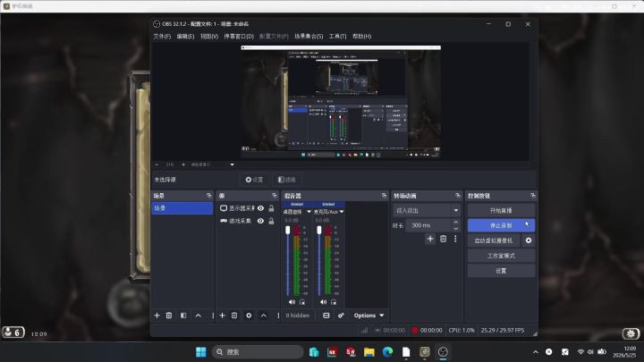Screen dimensions: 644x362
Task: Open more options dots in Scenes toolbar
Action: click(213, 316)
